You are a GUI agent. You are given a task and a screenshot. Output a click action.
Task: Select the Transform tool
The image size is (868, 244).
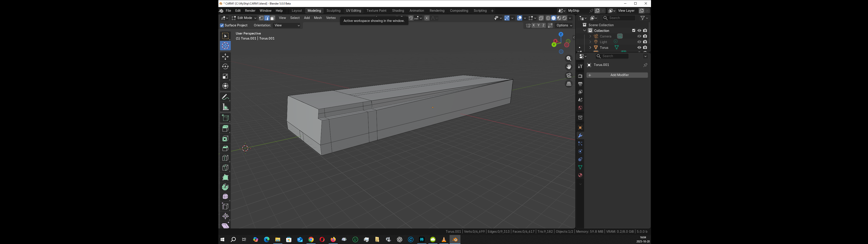(x=225, y=86)
